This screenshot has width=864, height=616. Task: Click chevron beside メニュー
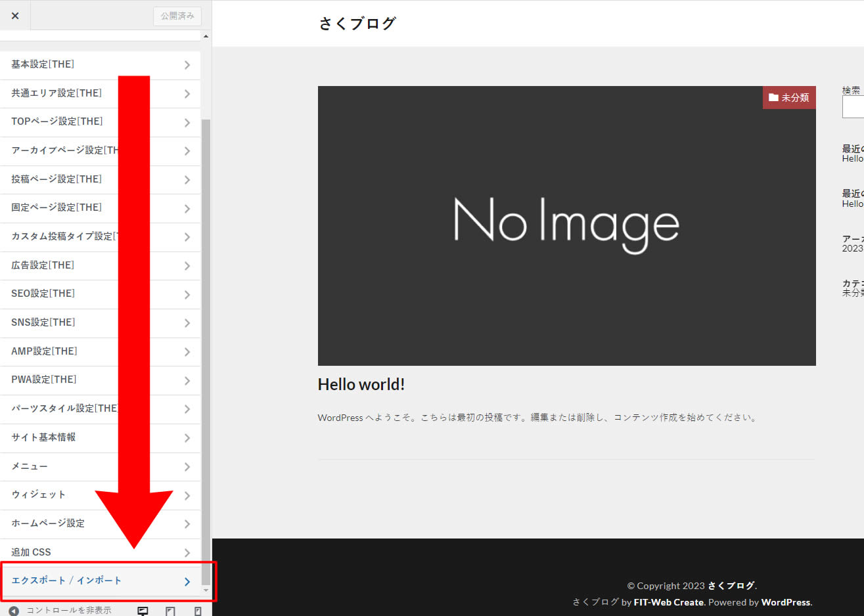point(187,467)
